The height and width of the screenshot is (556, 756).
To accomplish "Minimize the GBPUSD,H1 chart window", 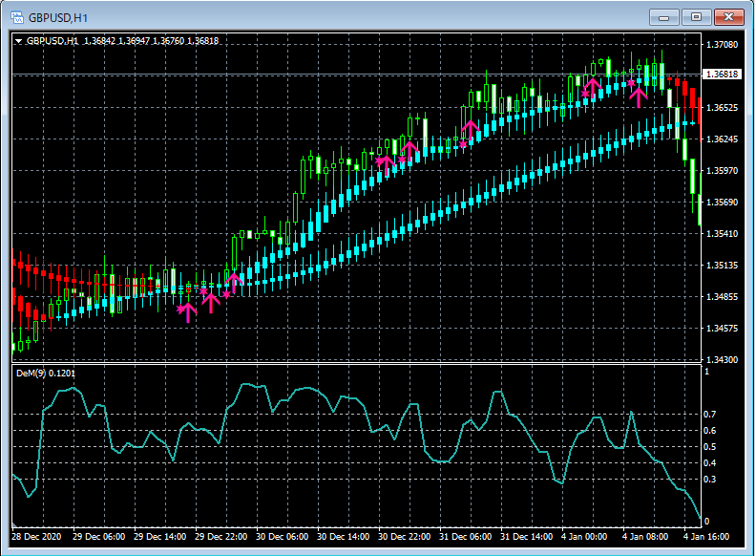I will pos(665,17).
